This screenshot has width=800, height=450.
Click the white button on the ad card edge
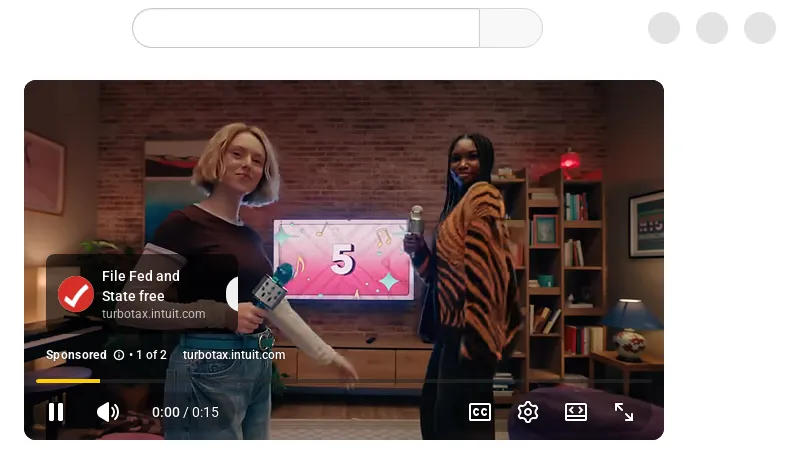tap(233, 294)
